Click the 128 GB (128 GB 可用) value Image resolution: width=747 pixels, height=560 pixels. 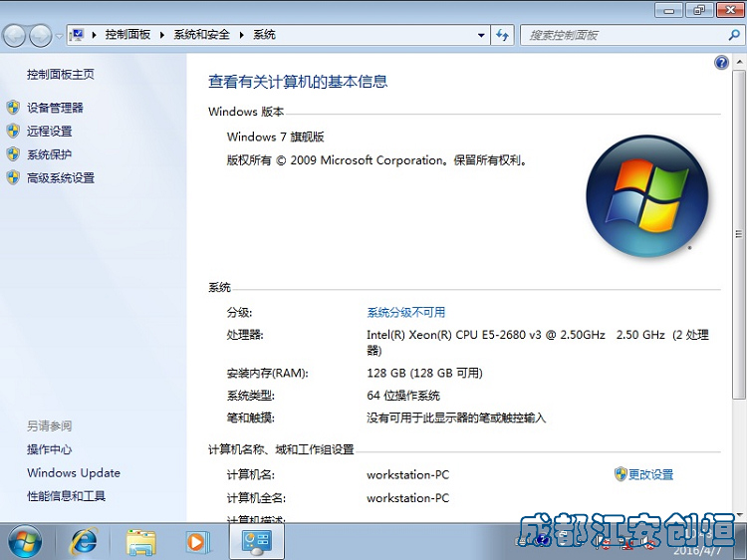424,373
